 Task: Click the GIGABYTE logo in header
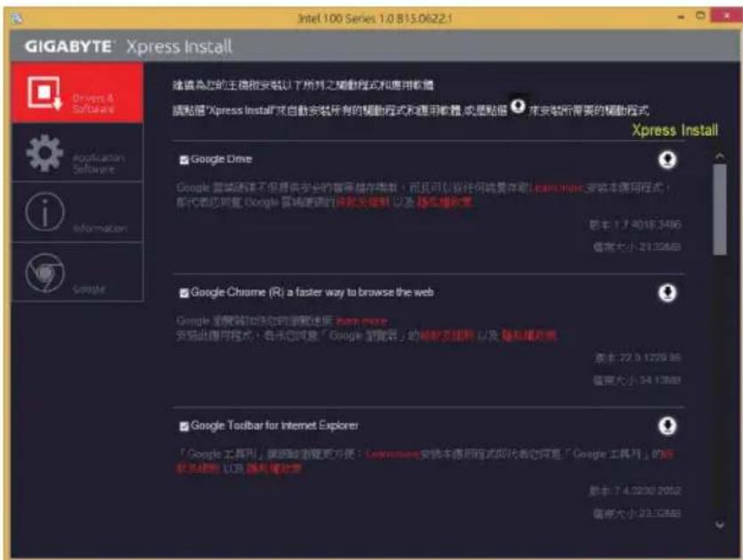point(68,46)
